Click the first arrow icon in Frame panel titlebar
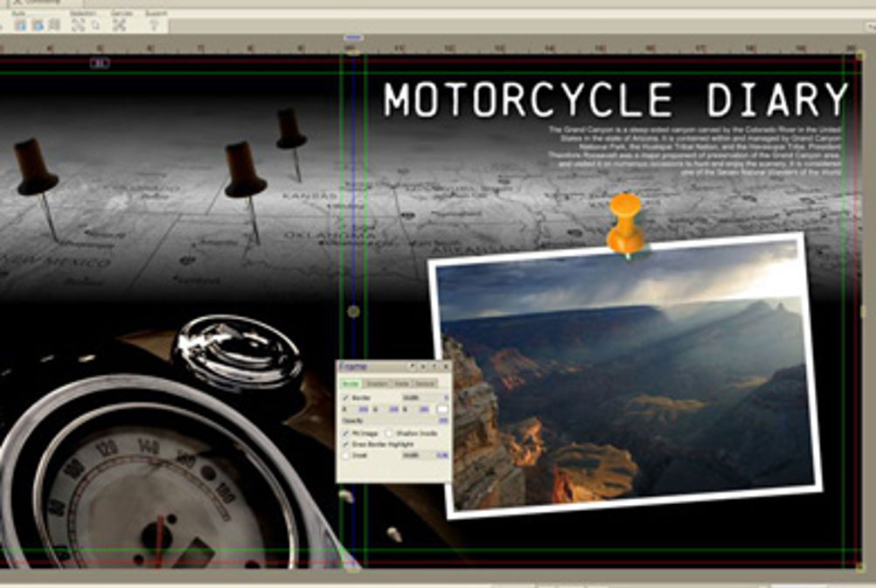Viewport: 876px width, 588px height. (413, 366)
